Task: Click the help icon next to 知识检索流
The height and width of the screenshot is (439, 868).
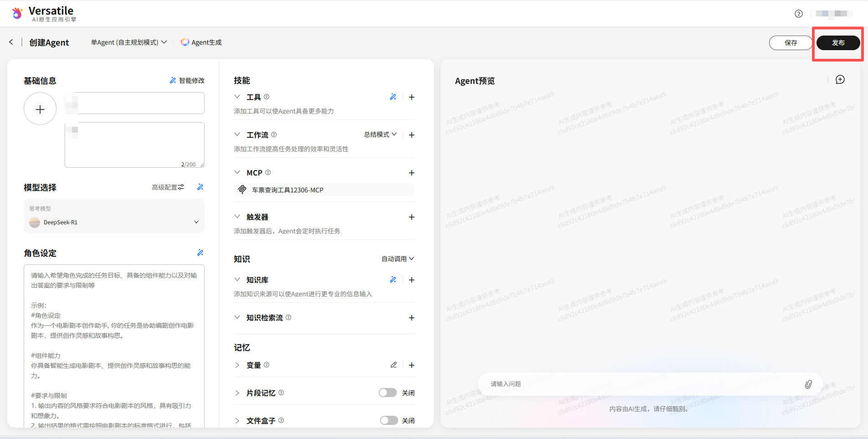Action: click(288, 318)
